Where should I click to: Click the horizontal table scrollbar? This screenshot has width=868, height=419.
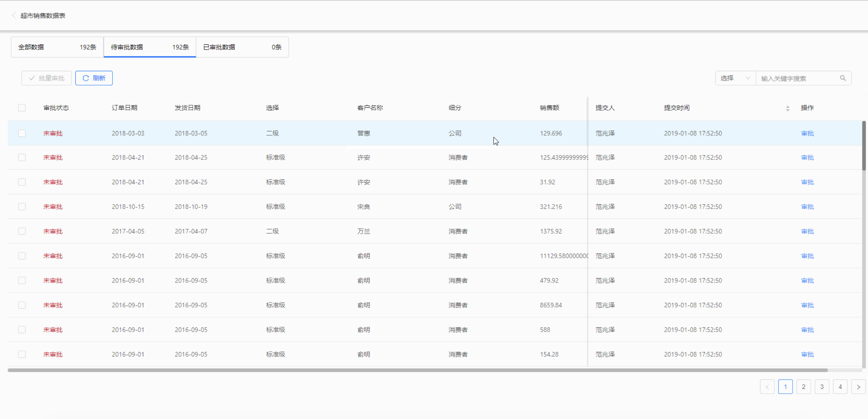(x=418, y=370)
